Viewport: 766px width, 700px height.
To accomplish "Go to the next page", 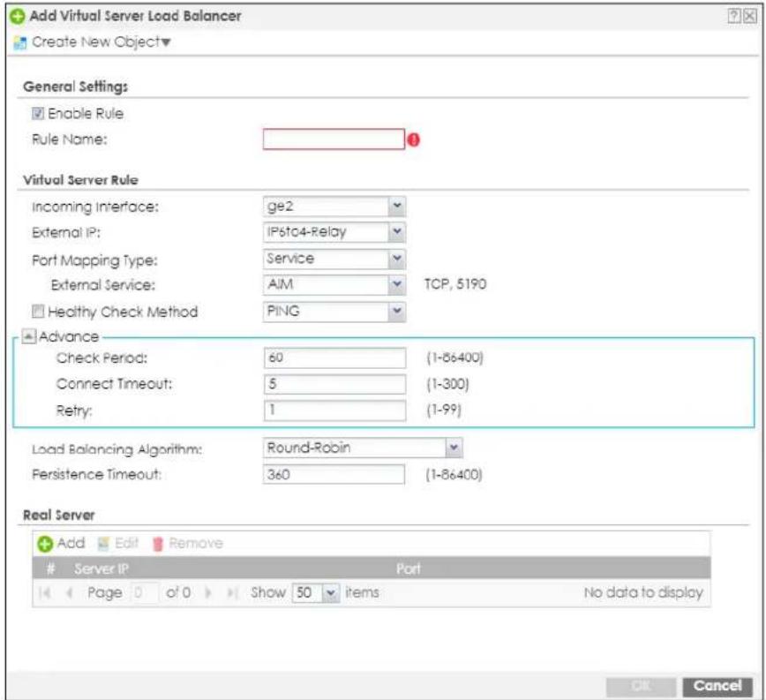I will coord(208,592).
